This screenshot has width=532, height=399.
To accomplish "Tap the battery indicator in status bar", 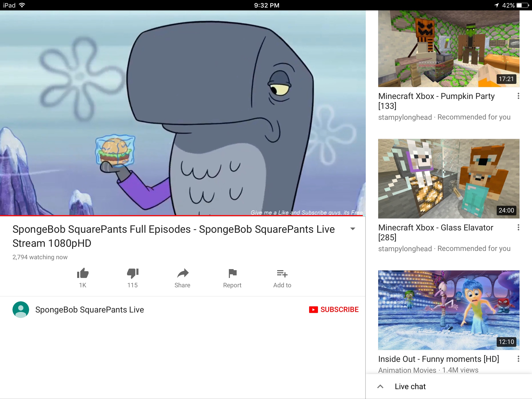I will [x=523, y=5].
